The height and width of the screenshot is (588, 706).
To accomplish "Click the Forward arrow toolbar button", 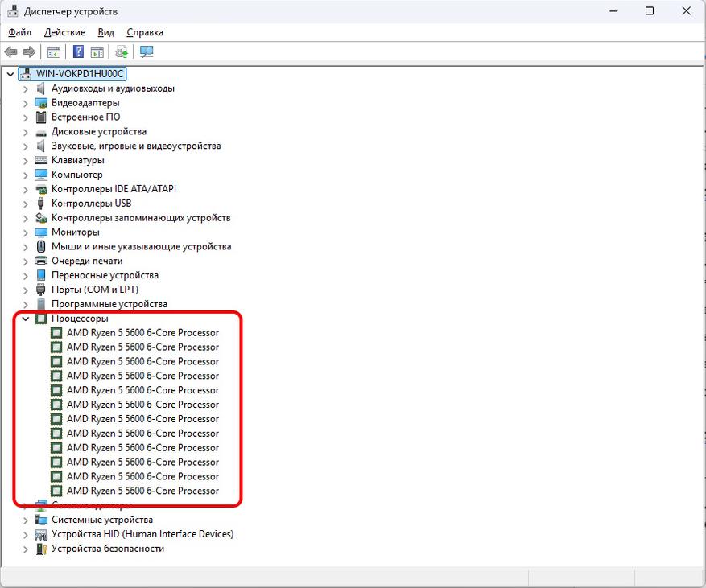I will pos(29,51).
